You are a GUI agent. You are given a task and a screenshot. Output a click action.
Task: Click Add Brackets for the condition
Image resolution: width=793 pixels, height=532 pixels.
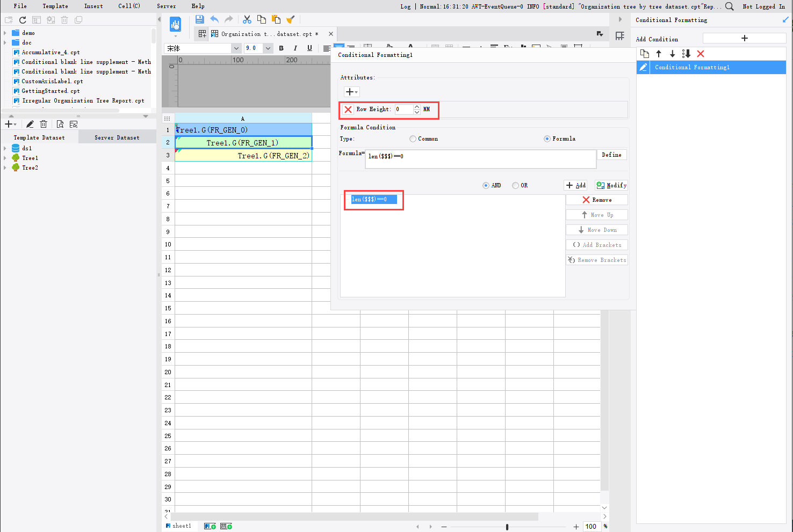(596, 244)
